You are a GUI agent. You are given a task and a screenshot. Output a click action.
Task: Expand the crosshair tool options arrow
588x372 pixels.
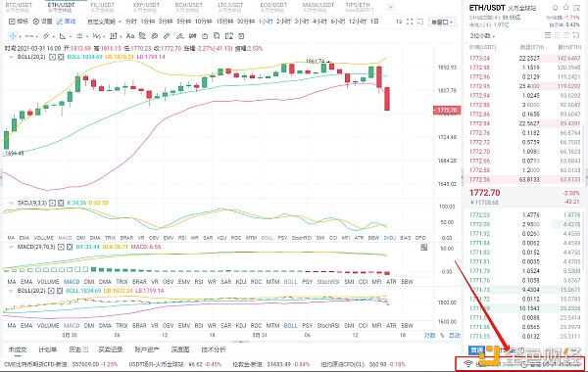pyautogui.click(x=20, y=37)
